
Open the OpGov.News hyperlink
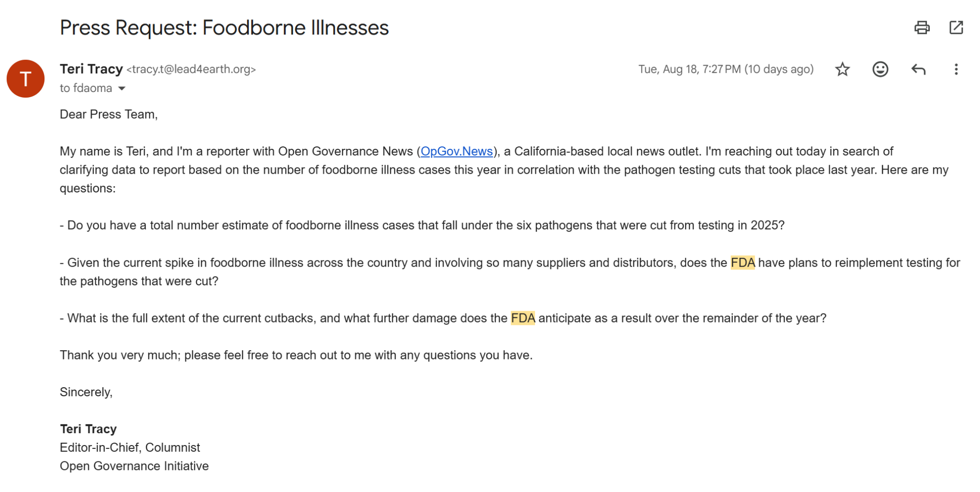point(457,151)
